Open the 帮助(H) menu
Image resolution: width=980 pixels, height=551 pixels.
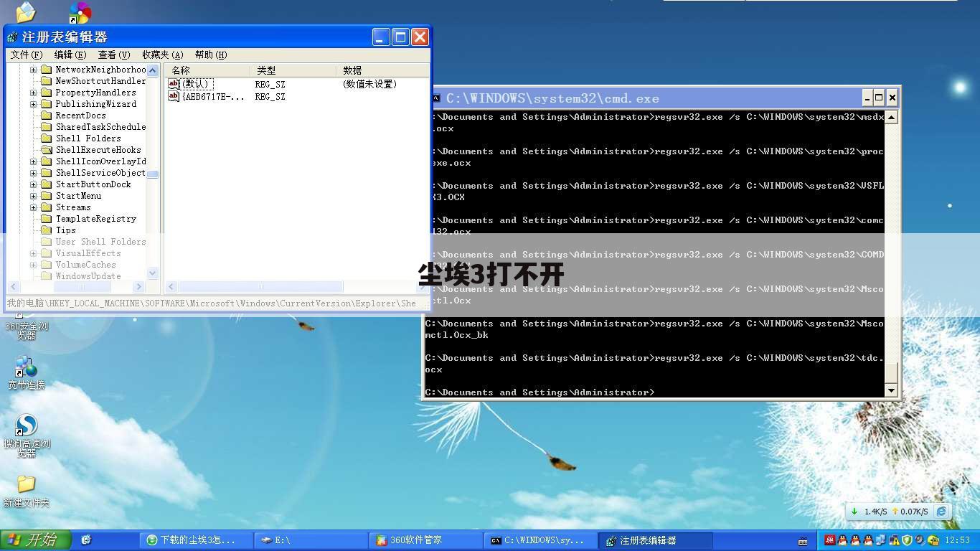tap(211, 55)
